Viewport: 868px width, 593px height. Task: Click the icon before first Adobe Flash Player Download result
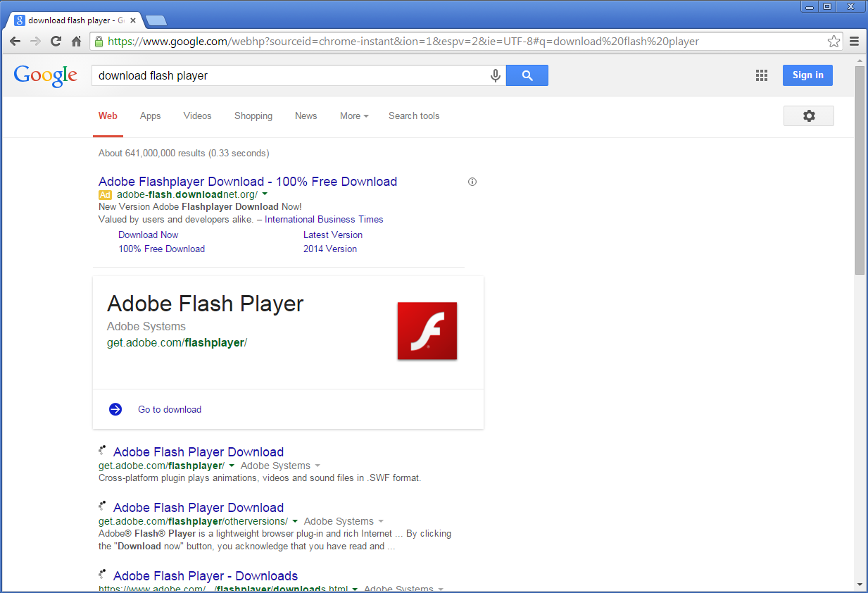coord(103,450)
